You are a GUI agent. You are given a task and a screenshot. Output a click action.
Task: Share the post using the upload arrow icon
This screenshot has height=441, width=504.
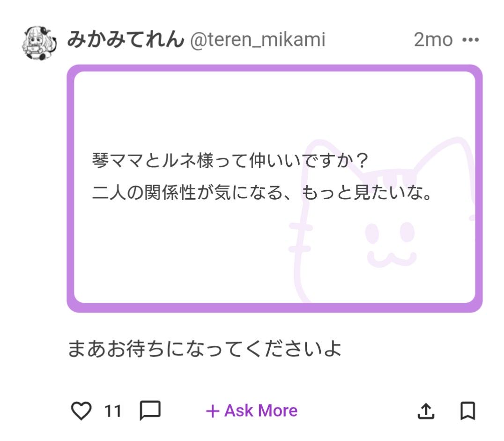(425, 411)
